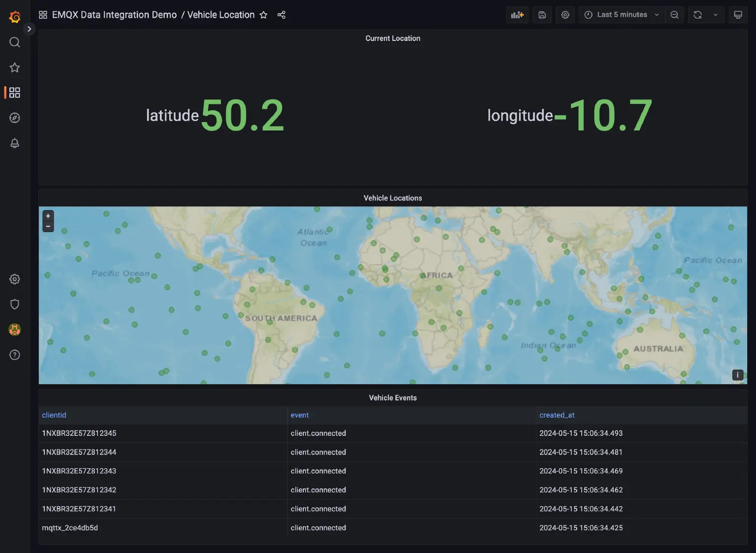Expand the left sidebar with the chevron
756x553 pixels.
click(29, 29)
